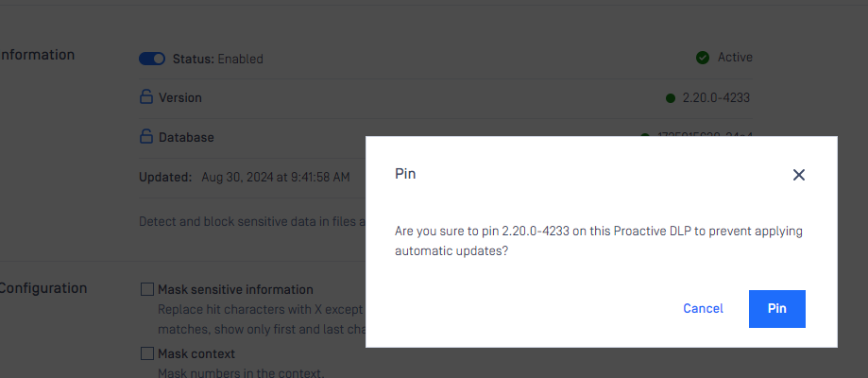Enable the Mask context checkbox
Image resolution: width=868 pixels, height=378 pixels.
146,353
